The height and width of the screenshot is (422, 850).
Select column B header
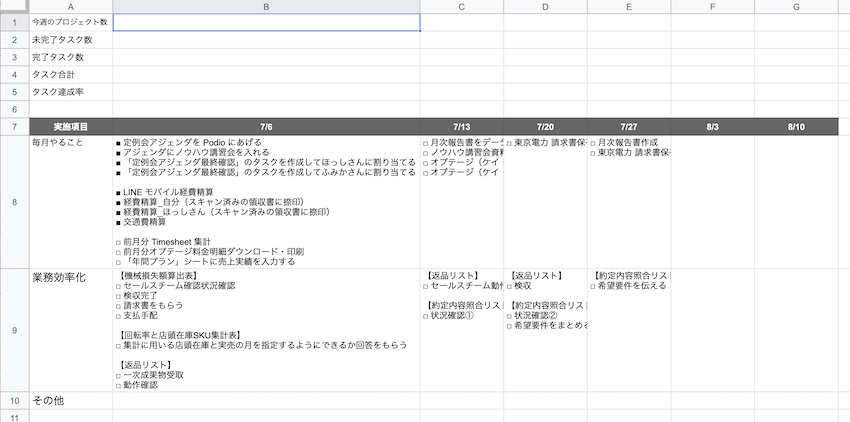[x=266, y=6]
